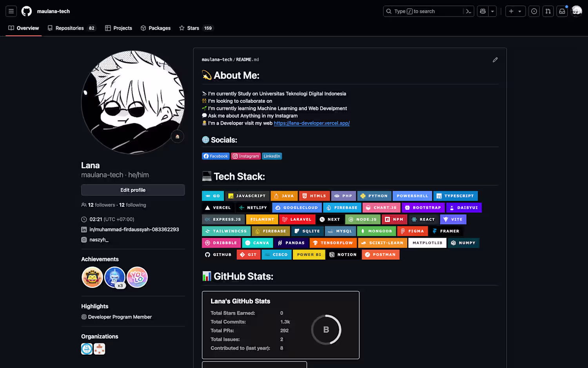
Task: Switch to the Stars tab
Action: coord(196,28)
